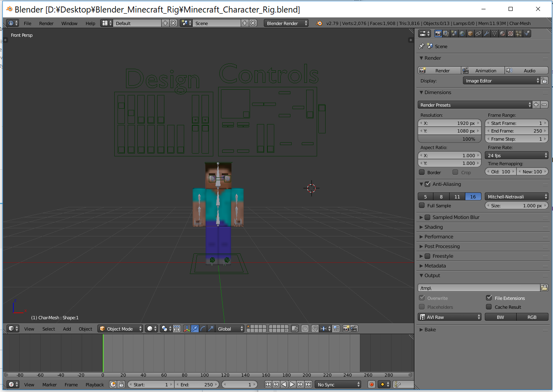Select anti-aliasing samples 16
This screenshot has height=392, width=553.
point(473,196)
